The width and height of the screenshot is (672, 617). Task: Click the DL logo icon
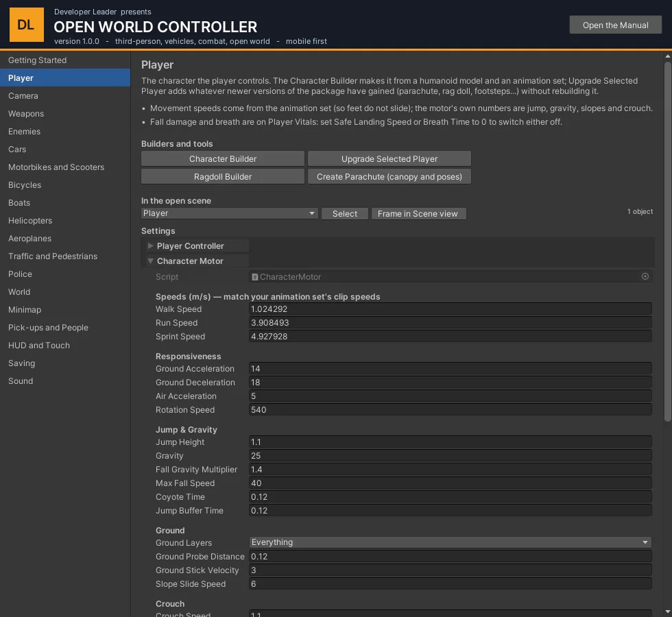(27, 25)
